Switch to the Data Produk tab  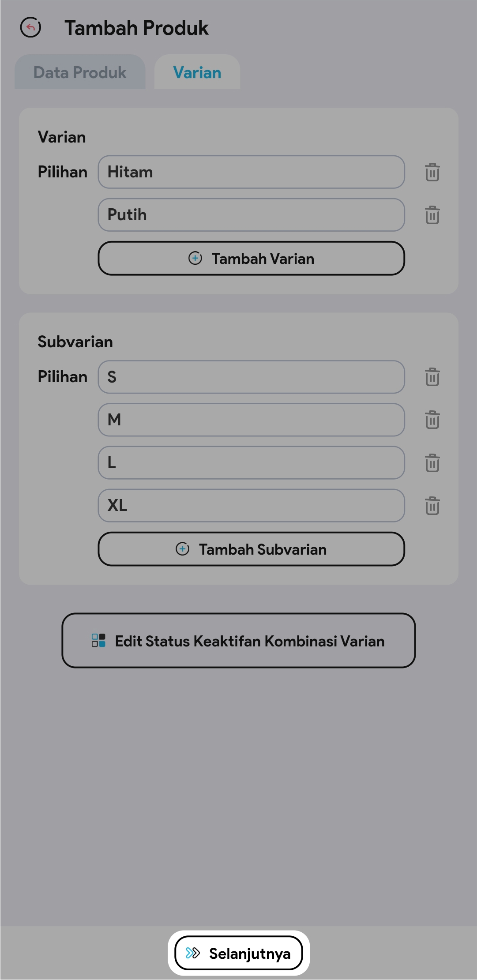(x=80, y=72)
